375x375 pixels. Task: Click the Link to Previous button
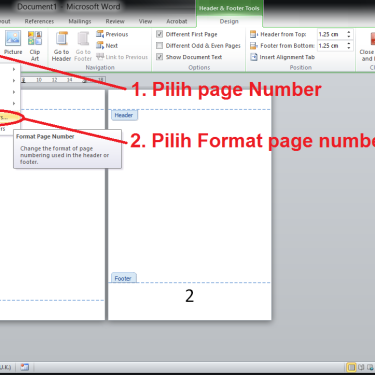[x=122, y=57]
